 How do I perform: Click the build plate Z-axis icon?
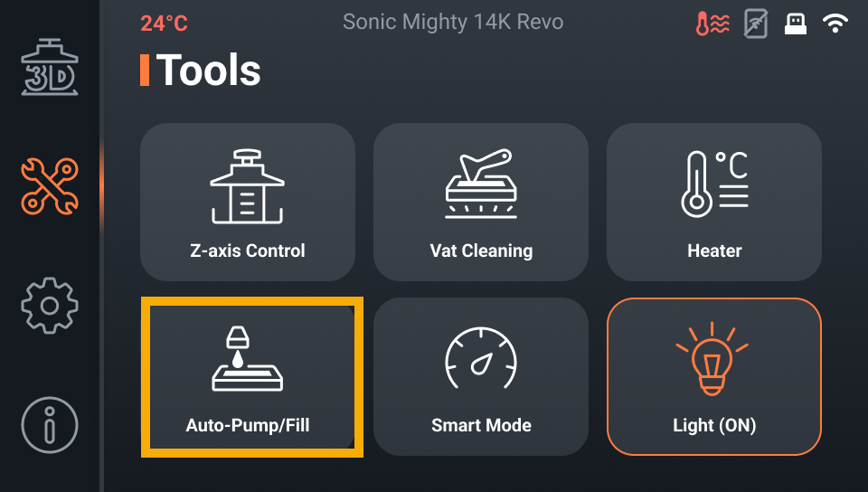[x=247, y=186]
